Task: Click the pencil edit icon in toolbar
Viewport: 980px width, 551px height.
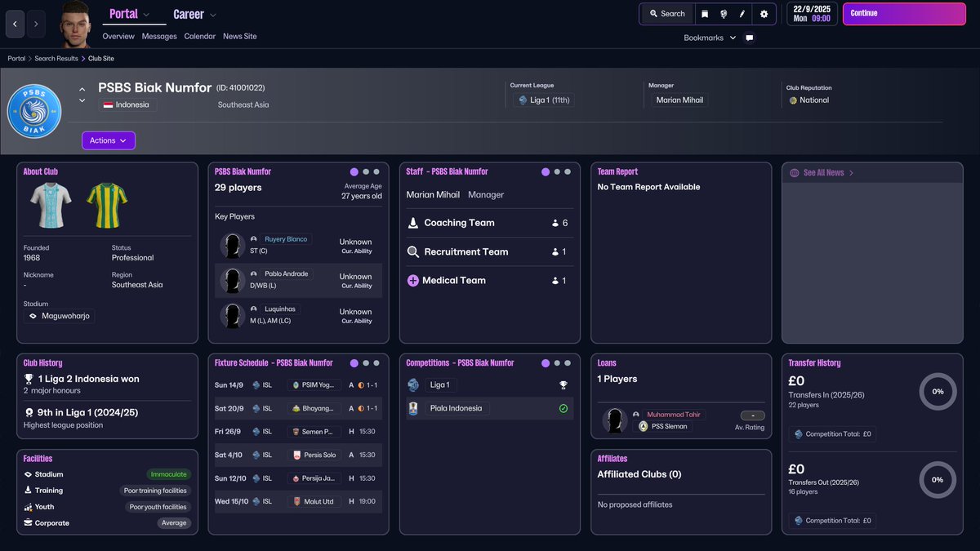Action: tap(742, 14)
